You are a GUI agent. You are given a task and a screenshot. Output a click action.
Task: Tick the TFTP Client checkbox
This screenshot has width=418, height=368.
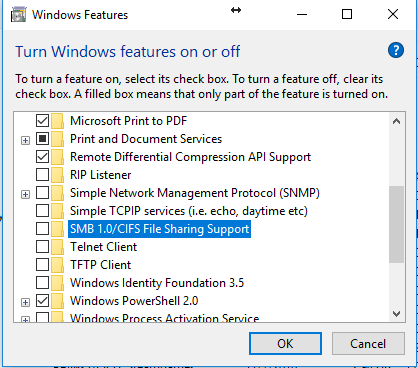click(x=42, y=265)
